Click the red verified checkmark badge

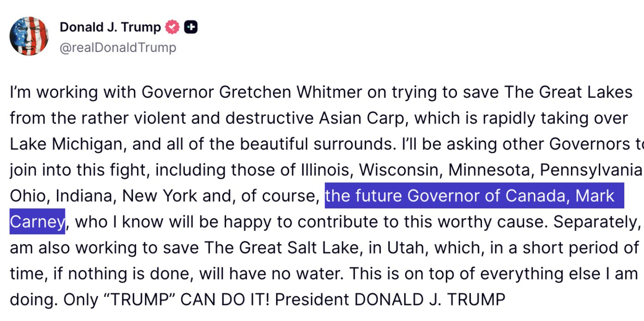click(x=173, y=27)
